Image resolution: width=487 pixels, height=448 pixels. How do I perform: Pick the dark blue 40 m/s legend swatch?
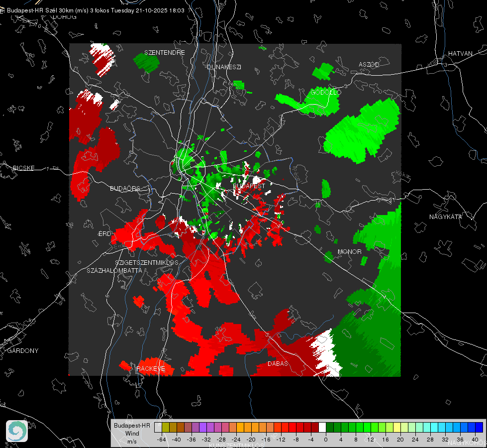coord(479,427)
